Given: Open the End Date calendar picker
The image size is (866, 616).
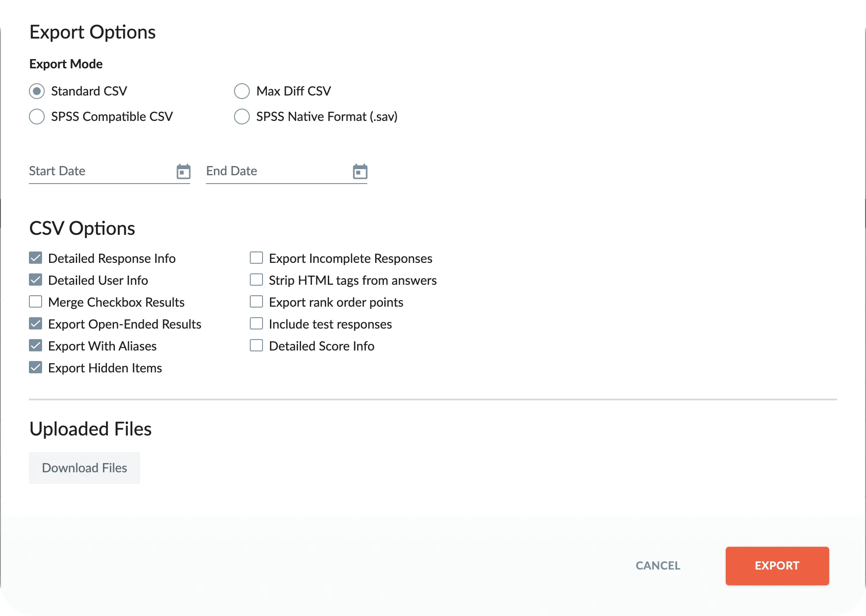Looking at the screenshot, I should pos(360,171).
